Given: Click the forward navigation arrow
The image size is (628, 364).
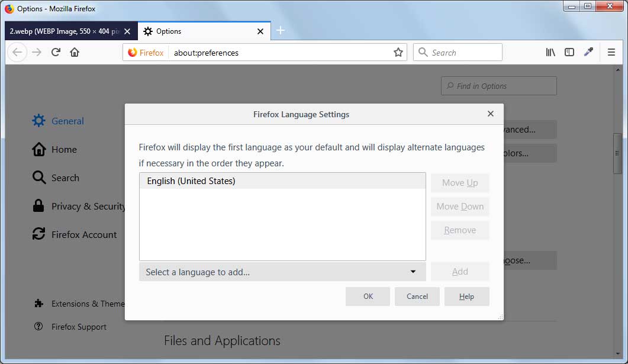Looking at the screenshot, I should pyautogui.click(x=37, y=52).
